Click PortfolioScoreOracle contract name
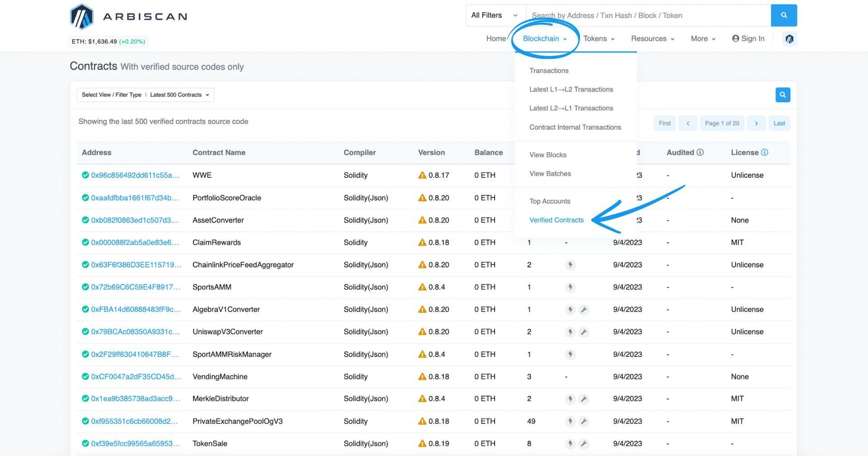The height and width of the screenshot is (456, 868). [x=226, y=198]
